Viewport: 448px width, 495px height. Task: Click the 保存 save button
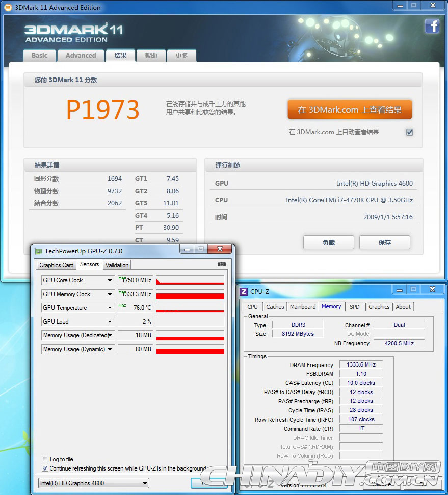[x=385, y=242]
